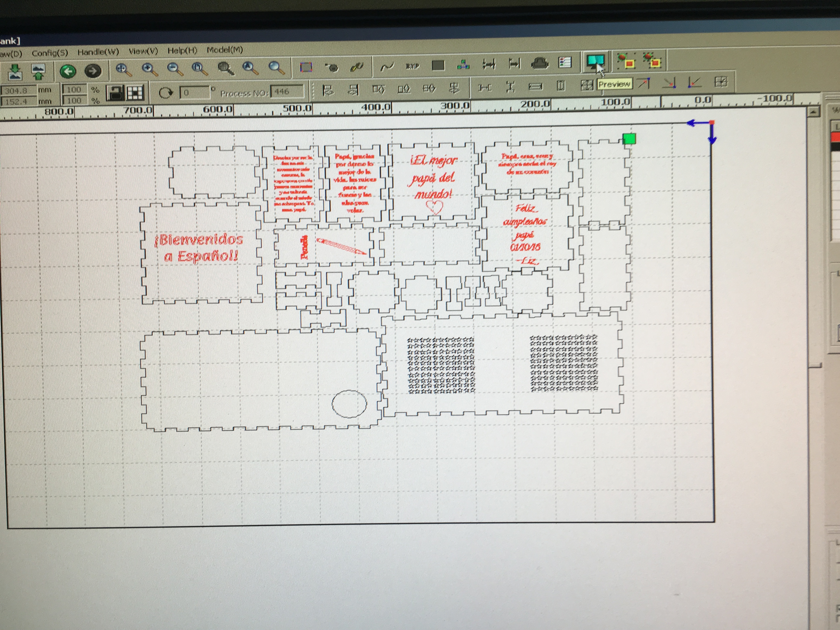
Task: Click the arrow-to-bottom-right corner icon
Action: pyautogui.click(x=669, y=82)
